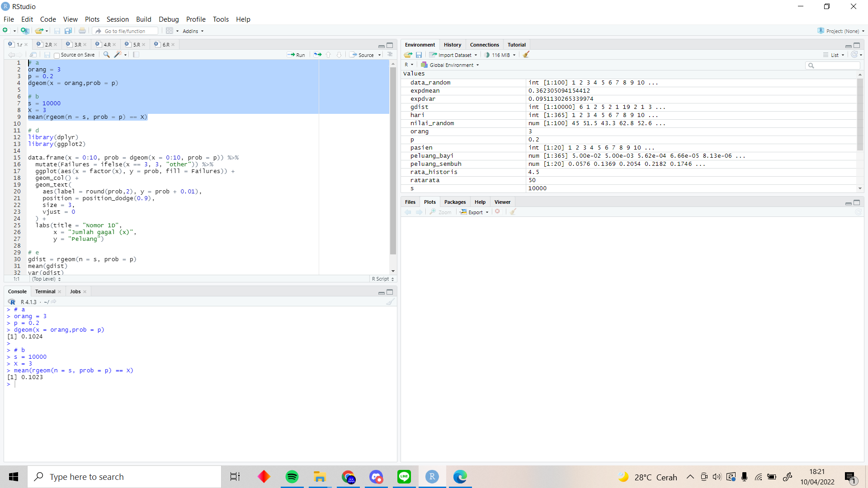
Task: Click the Zoom button in Plots pane
Action: (441, 212)
